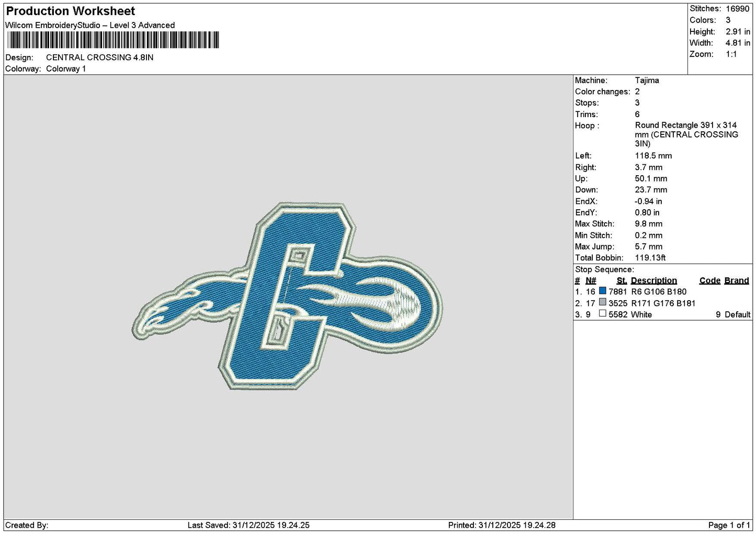This screenshot has width=756, height=534.
Task: Click the 'Default' brand entry
Action: 738,315
